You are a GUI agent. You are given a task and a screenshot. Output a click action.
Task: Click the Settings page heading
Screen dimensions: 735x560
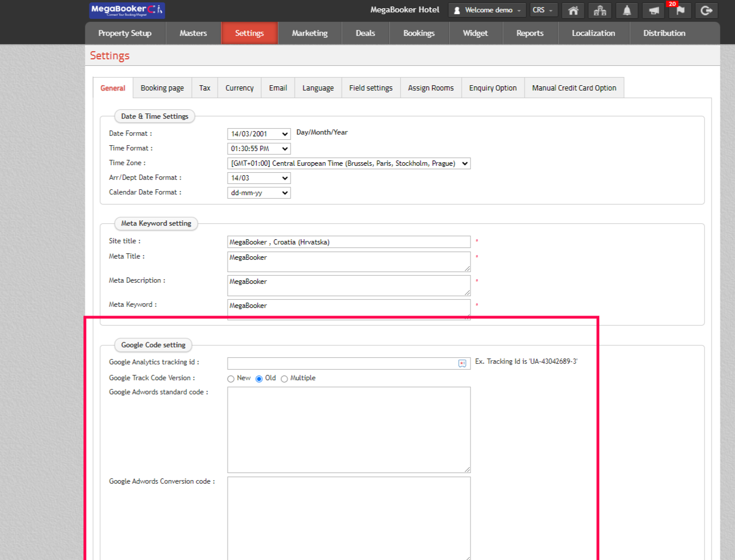tap(110, 56)
